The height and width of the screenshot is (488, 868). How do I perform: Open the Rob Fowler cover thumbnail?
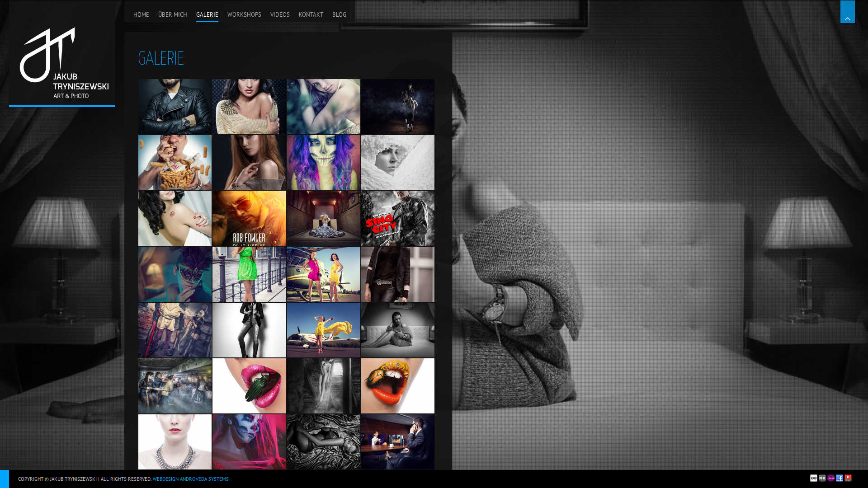[x=249, y=218]
